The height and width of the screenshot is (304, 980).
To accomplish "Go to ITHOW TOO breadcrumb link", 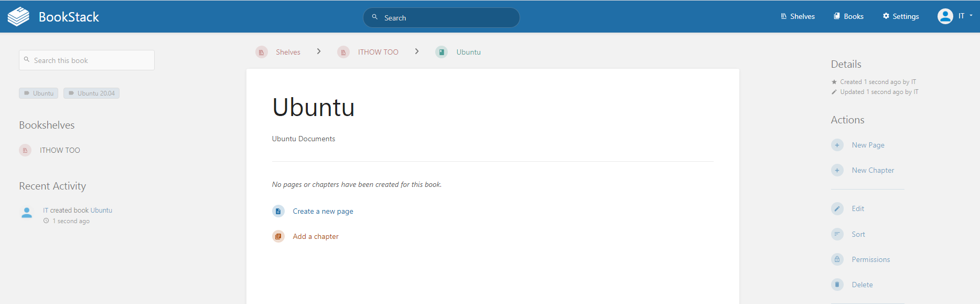I will 378,52.
